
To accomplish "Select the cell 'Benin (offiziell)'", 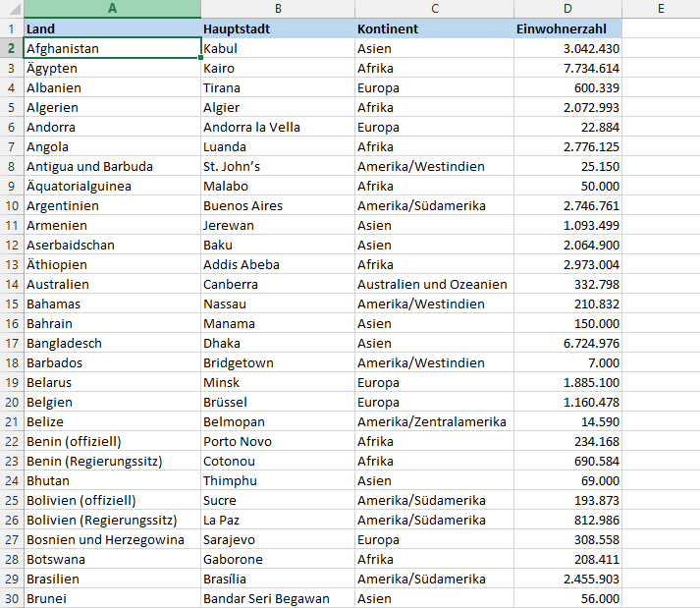I will (x=112, y=441).
